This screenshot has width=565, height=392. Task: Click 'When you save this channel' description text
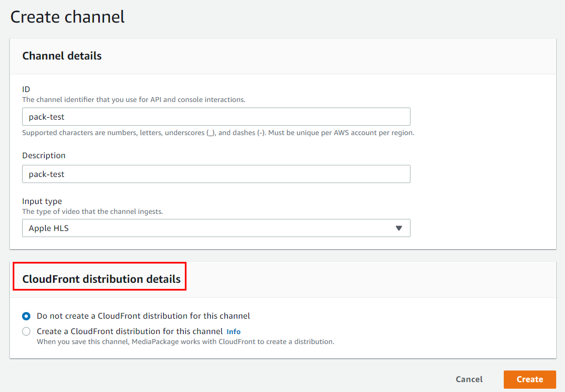(x=185, y=341)
